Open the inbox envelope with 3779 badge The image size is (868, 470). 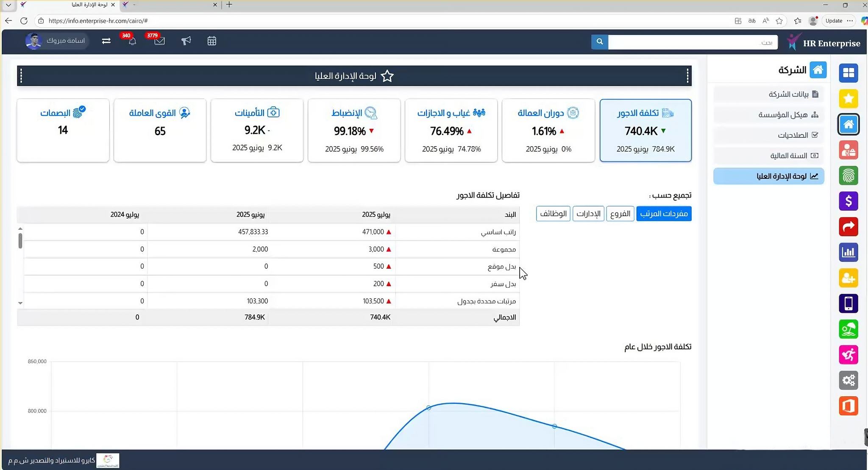click(x=159, y=41)
